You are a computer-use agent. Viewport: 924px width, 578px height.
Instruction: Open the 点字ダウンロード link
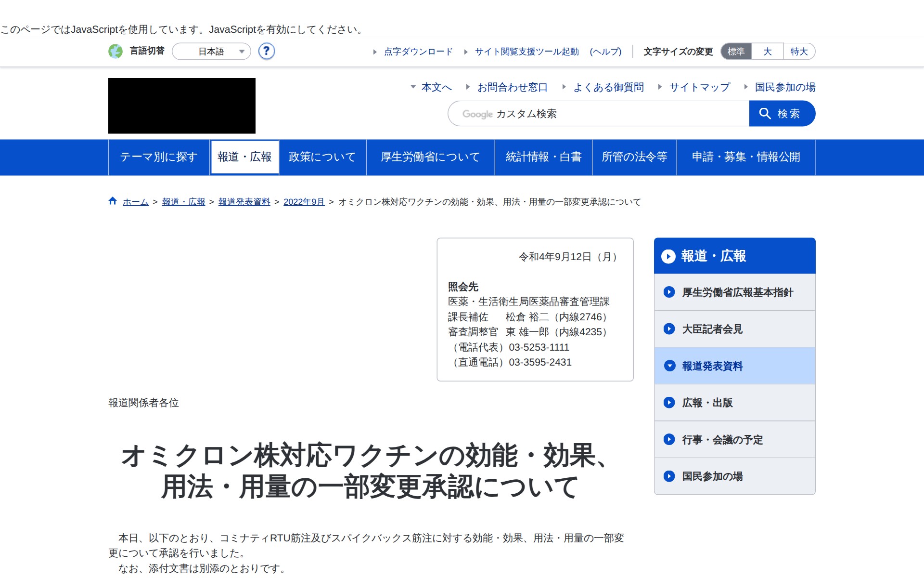point(418,52)
